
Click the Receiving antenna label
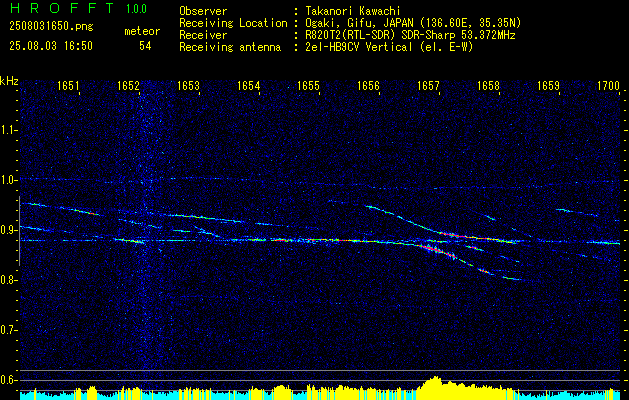click(230, 47)
